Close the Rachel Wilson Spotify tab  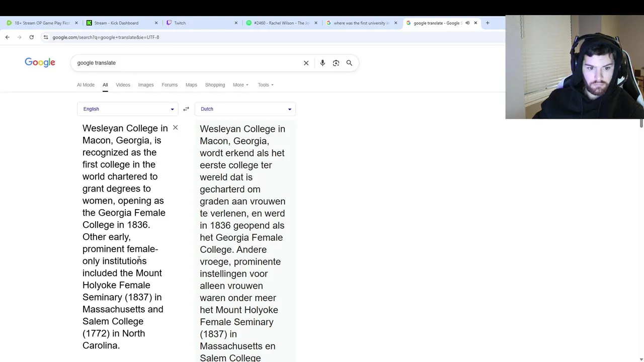pos(316,23)
